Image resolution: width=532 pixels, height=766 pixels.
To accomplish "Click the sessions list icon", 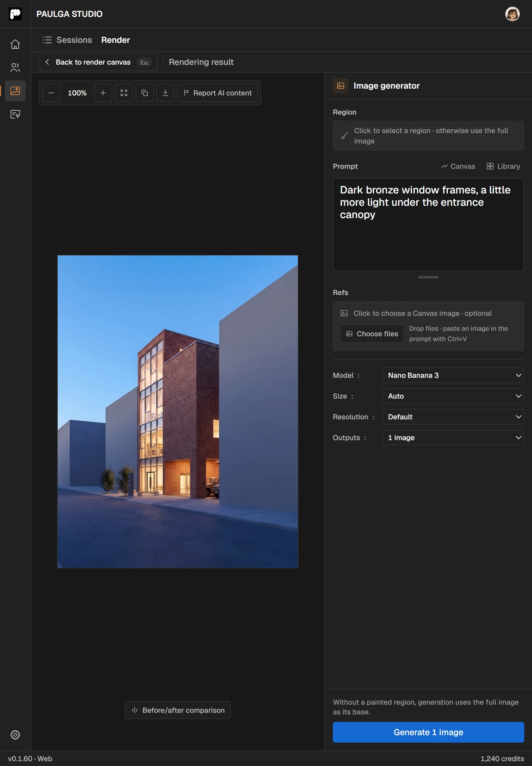I will pyautogui.click(x=47, y=40).
